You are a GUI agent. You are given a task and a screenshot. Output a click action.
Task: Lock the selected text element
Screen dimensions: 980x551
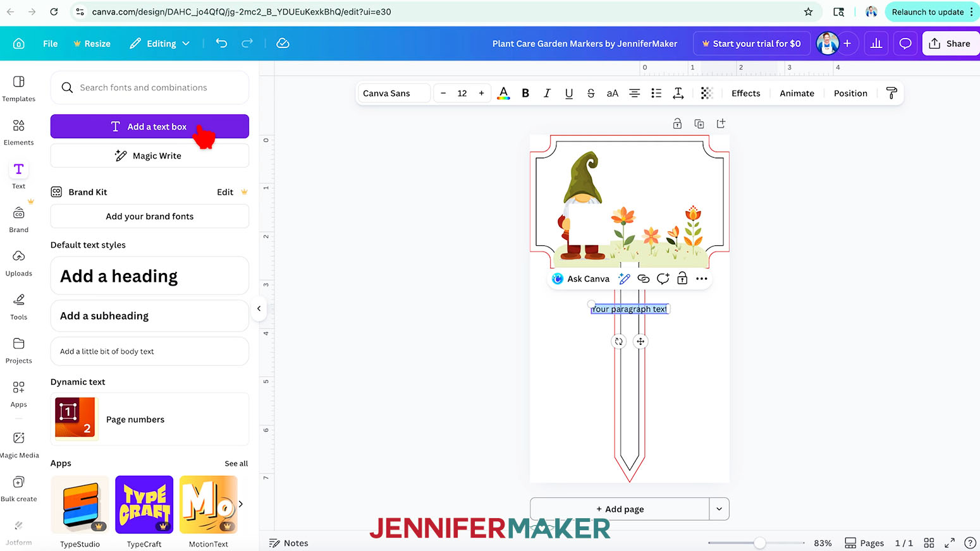coord(682,279)
